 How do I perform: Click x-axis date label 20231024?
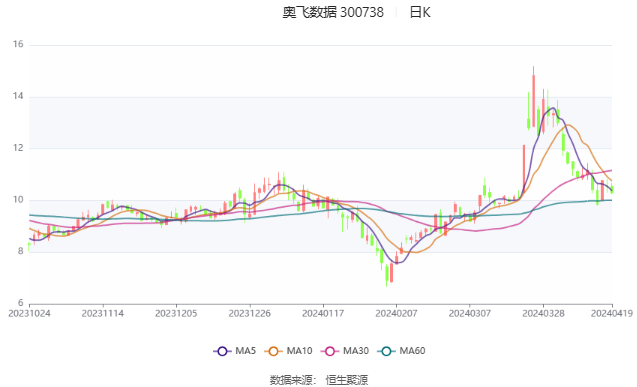point(29,313)
